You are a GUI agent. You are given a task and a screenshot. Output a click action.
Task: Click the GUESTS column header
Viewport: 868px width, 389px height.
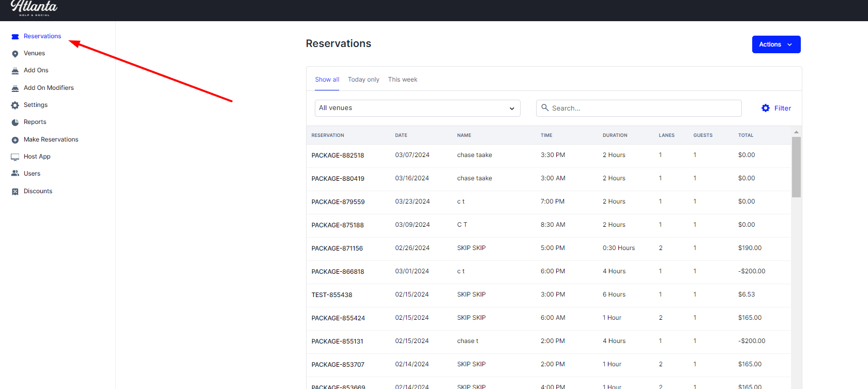(x=703, y=135)
